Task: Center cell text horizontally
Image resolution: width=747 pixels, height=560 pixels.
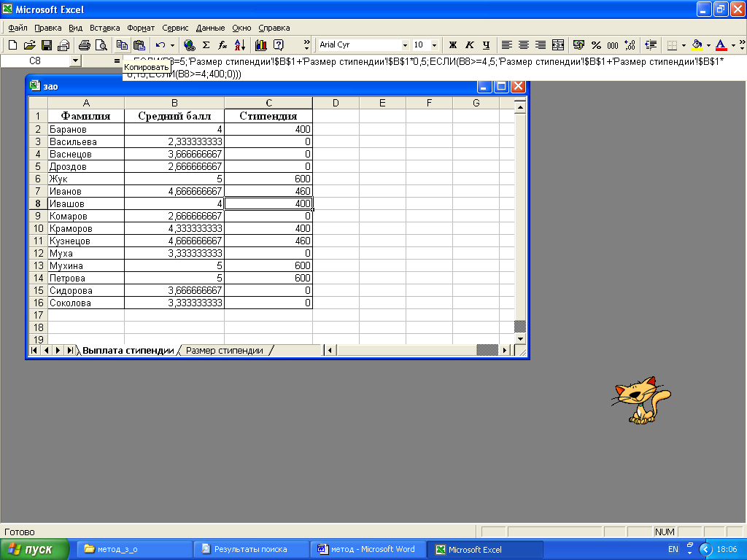Action: point(524,44)
